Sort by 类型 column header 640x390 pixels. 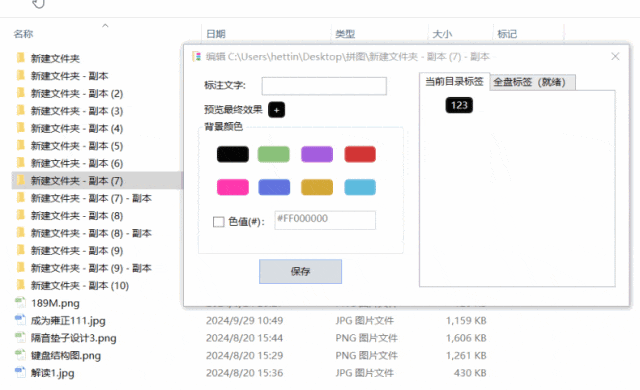point(345,34)
